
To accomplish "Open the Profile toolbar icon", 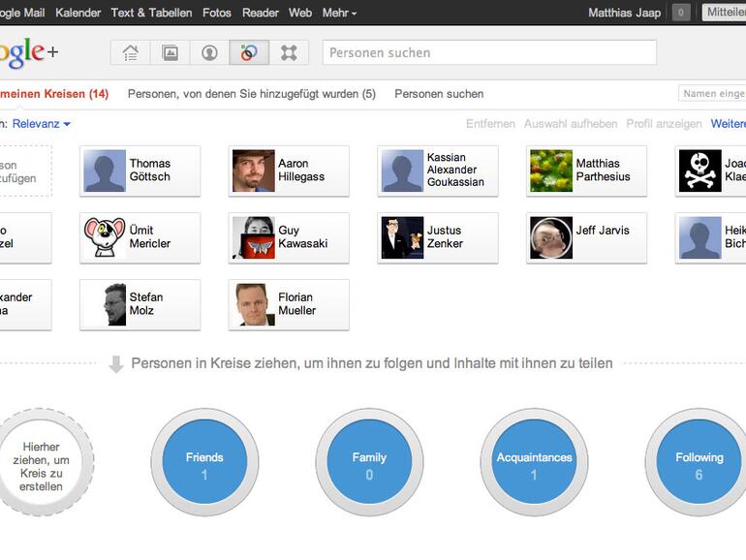I will click(x=209, y=53).
